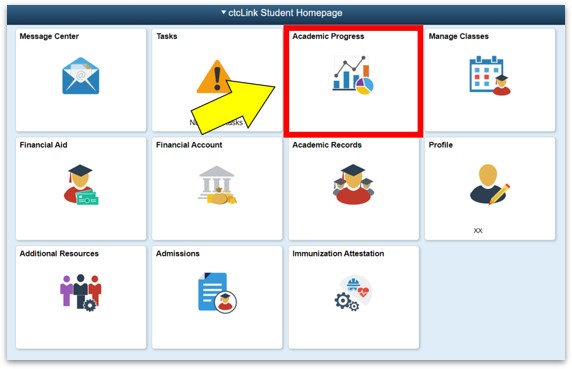
Task: Open the Academic Records graduates icon
Action: point(353,184)
